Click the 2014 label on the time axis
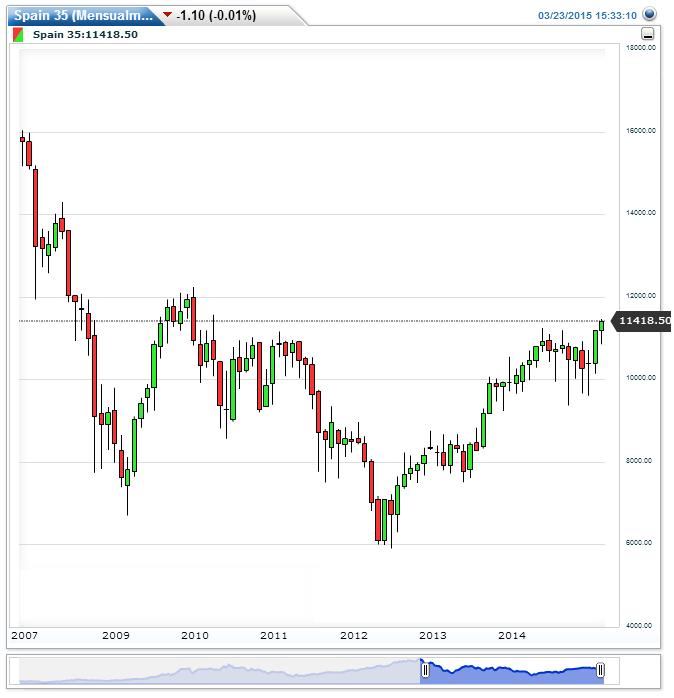 tap(512, 635)
